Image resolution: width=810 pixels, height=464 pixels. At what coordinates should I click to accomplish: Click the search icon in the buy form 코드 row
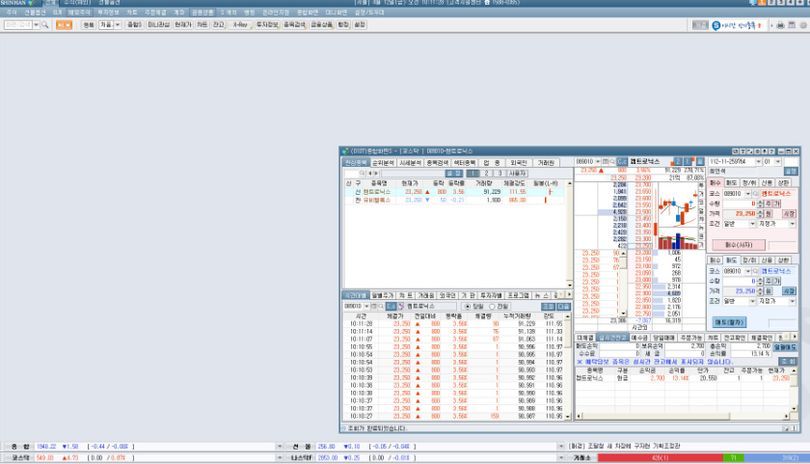(756, 193)
